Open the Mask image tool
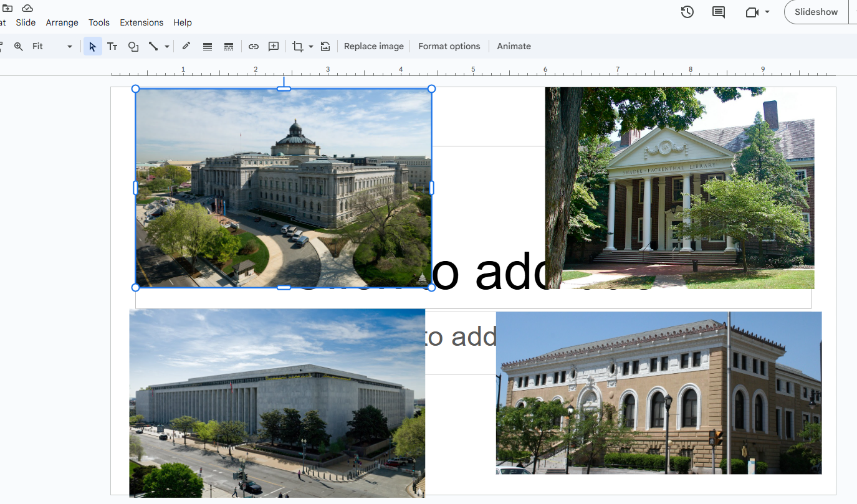Viewport: 857px width, 504px height. pos(325,46)
